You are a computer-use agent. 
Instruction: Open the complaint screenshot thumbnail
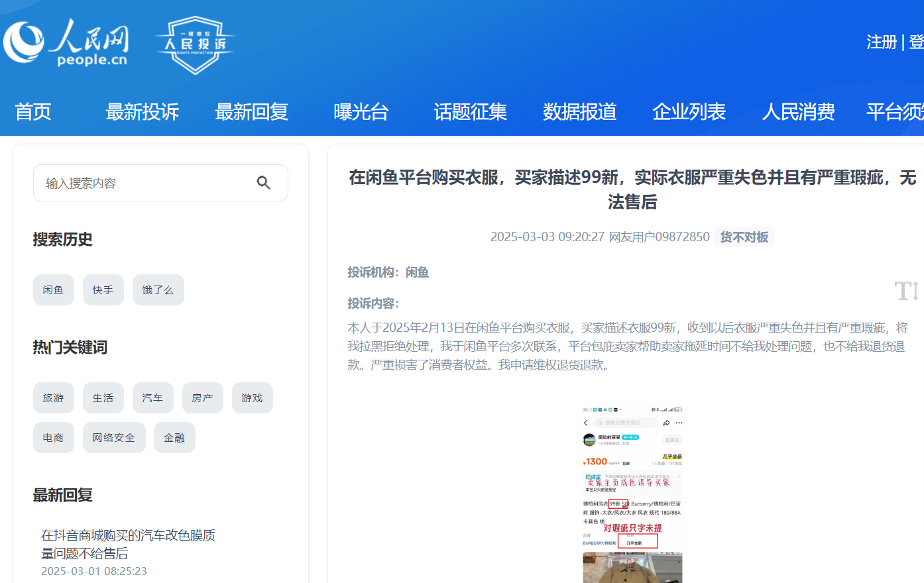pos(632,494)
